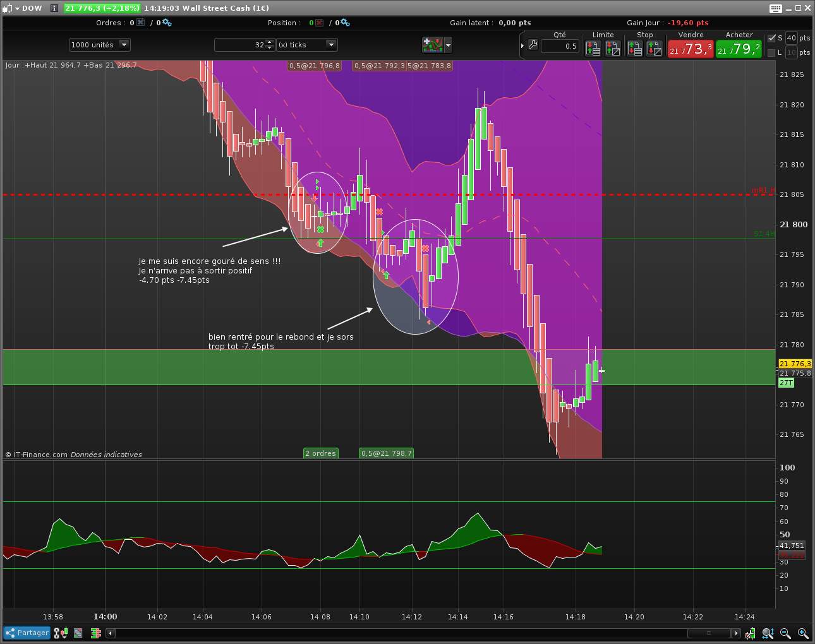Open the on-screen keyboard icon in title bar
The width and height of the screenshot is (815, 644).
776,8
